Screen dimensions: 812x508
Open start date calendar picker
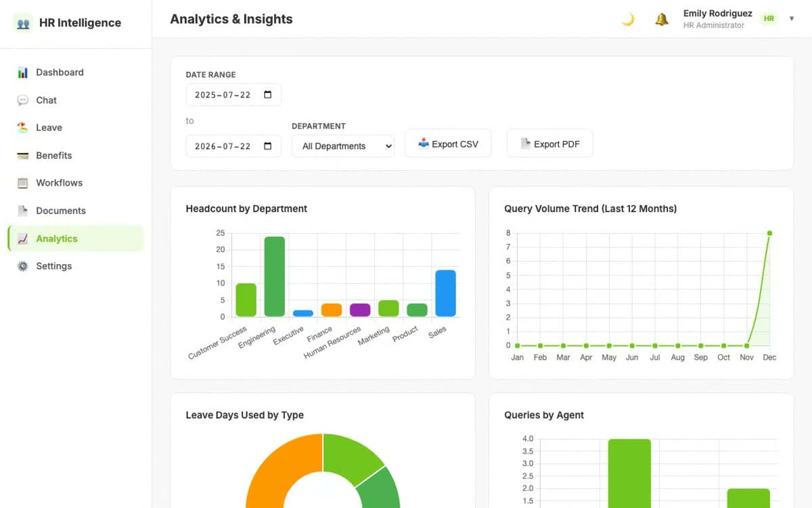click(267, 95)
